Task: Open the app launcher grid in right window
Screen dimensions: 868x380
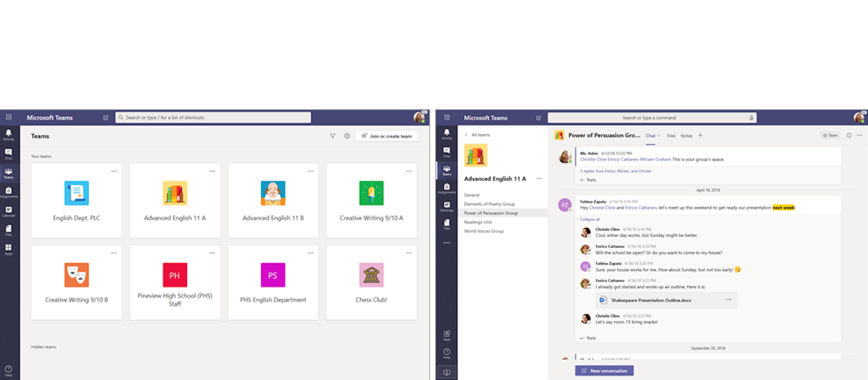Action: [447, 117]
